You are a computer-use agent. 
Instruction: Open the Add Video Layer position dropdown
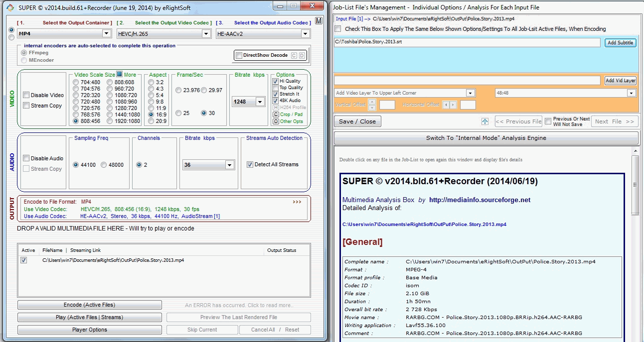[x=471, y=93]
